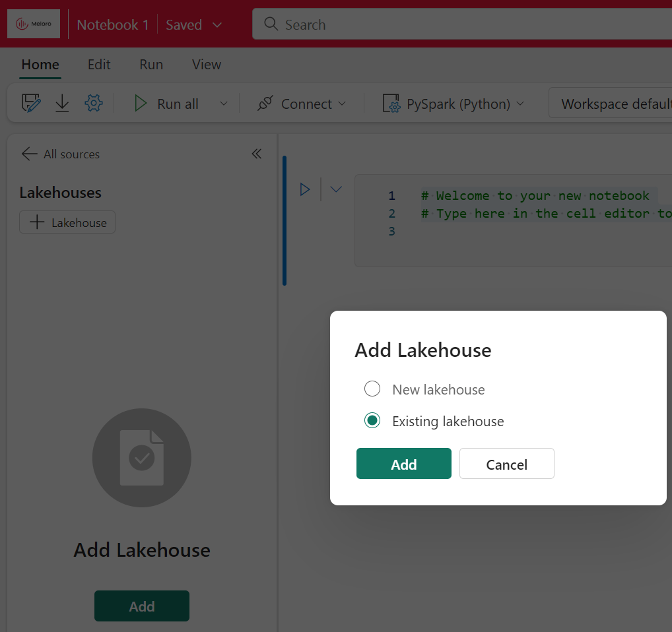
Task: Open the View tab
Action: (206, 65)
